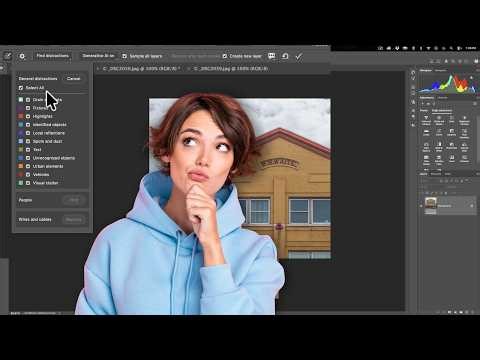480x360 pixels.
Task: Open the gear settings icon in options bar
Action: [x=22, y=56]
